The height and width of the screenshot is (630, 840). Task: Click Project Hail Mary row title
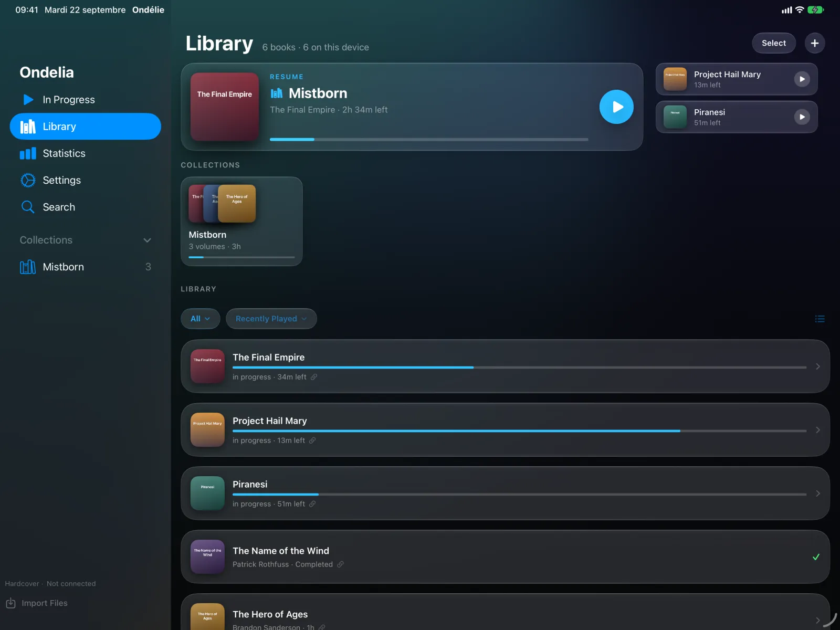(x=270, y=421)
